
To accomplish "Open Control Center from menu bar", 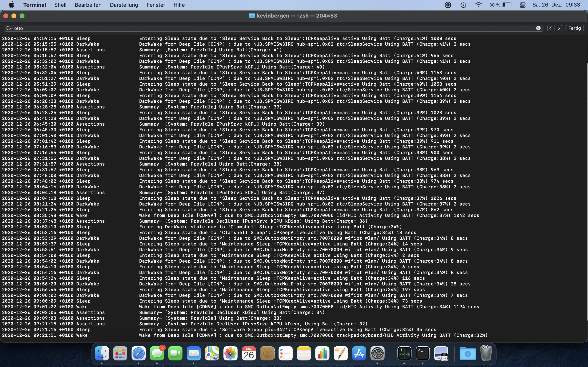I will (522, 5).
